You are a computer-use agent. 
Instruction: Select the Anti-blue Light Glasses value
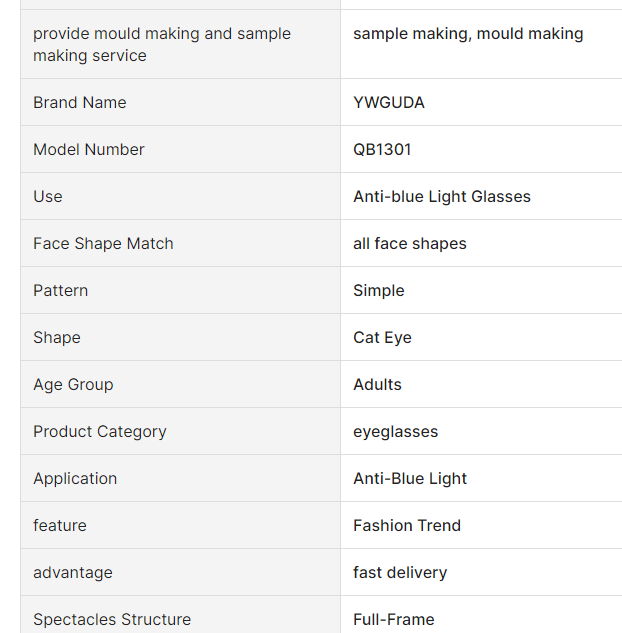[442, 197]
